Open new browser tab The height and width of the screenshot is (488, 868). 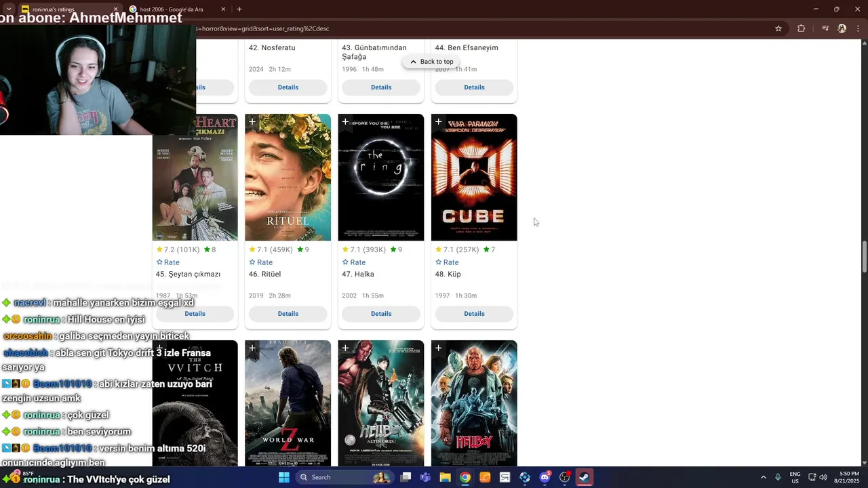tap(239, 9)
